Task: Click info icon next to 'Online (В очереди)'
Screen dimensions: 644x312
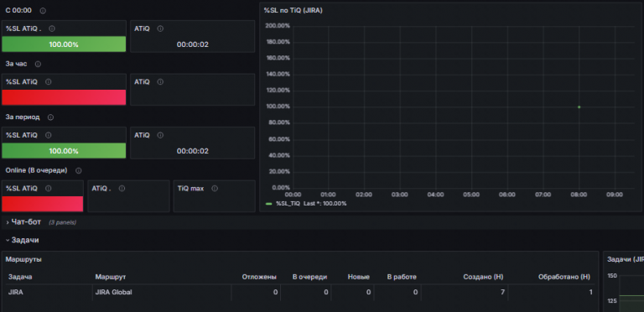Action: pos(79,170)
